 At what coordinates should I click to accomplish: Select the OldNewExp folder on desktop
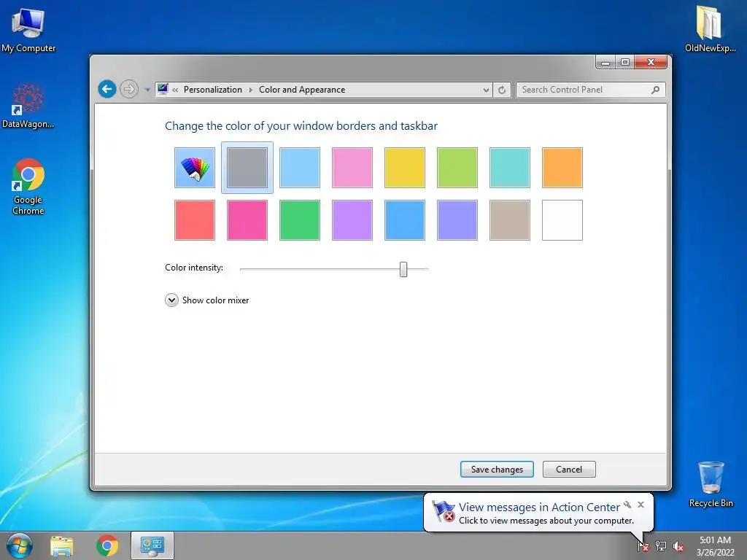[710, 28]
